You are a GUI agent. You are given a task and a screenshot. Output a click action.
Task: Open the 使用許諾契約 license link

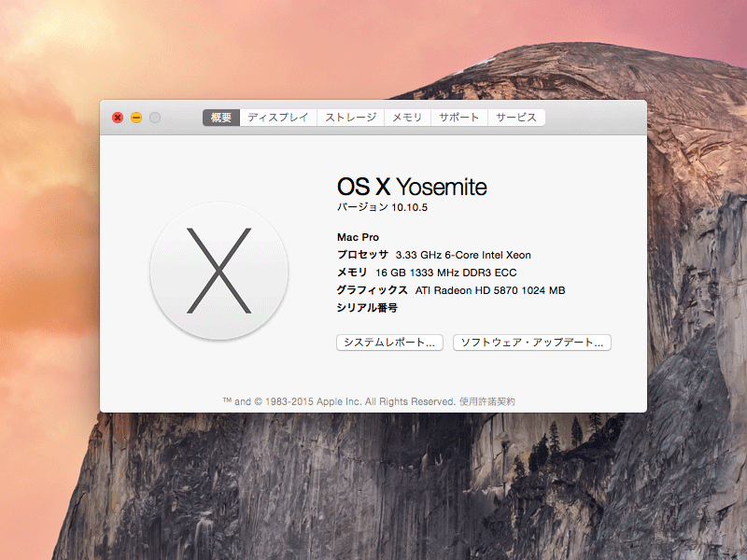(x=486, y=401)
